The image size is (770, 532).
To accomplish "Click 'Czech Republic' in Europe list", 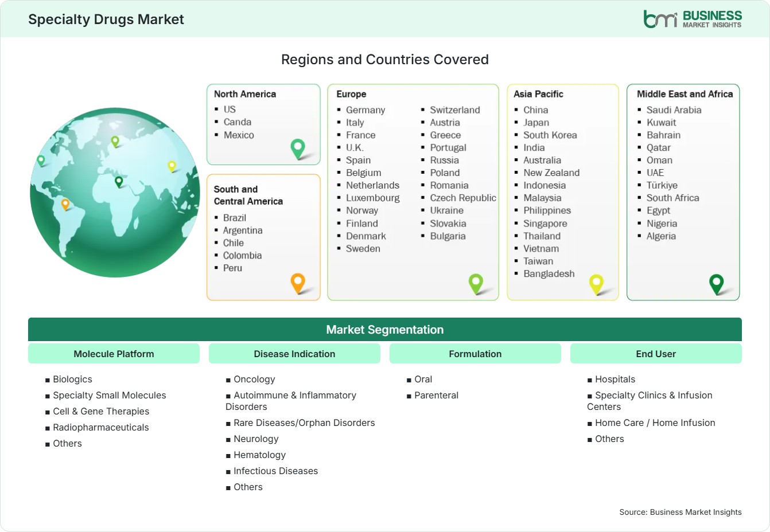I will pos(463,198).
